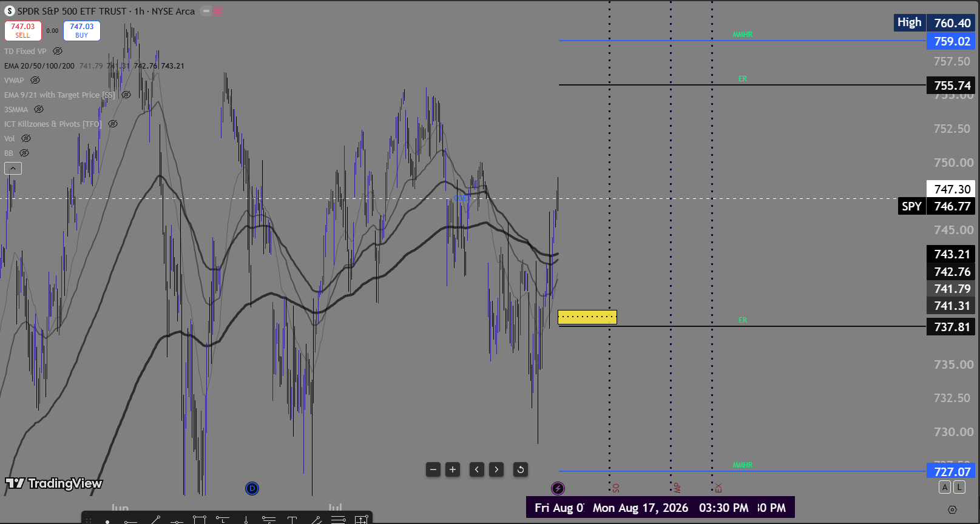Select the EMA 9/21 with Target Price label
980x524 pixels.
click(x=59, y=95)
